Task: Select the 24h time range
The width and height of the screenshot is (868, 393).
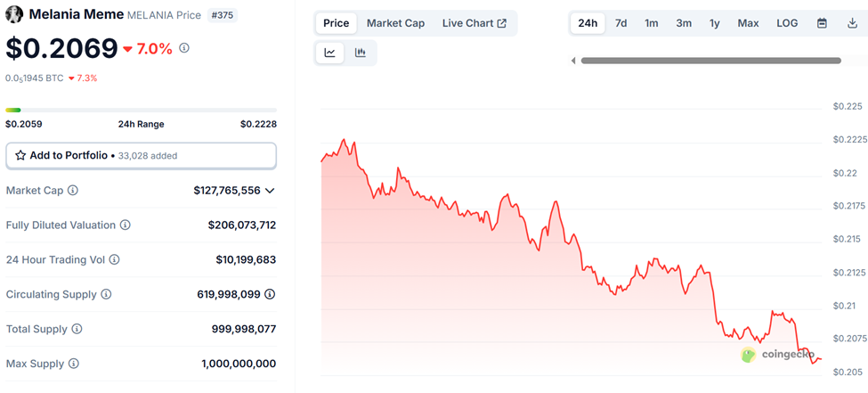Action: (x=588, y=23)
